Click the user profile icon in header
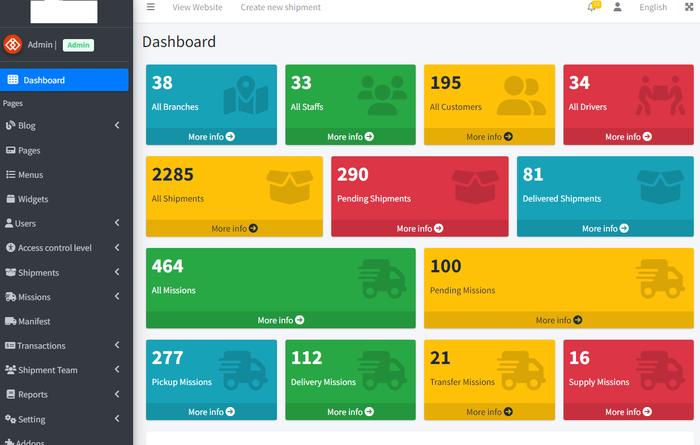This screenshot has height=445, width=700. click(x=618, y=7)
